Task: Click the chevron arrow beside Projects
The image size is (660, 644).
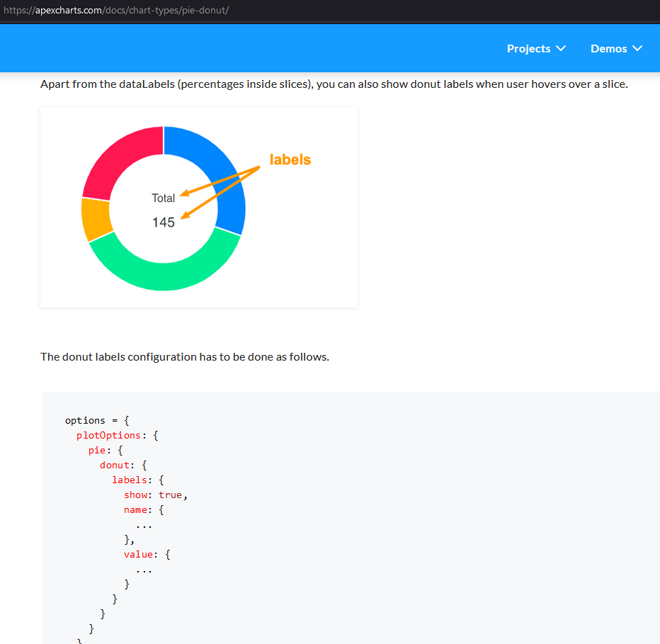Action: pyautogui.click(x=561, y=48)
